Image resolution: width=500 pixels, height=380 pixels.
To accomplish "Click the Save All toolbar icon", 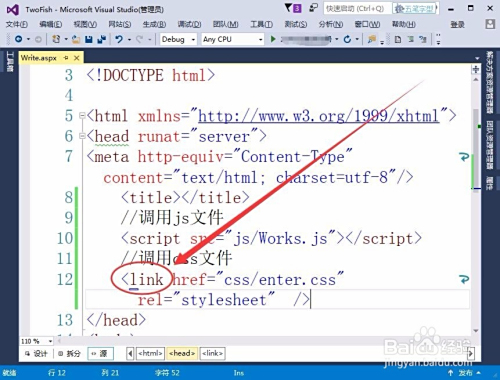I will pyautogui.click(x=101, y=39).
